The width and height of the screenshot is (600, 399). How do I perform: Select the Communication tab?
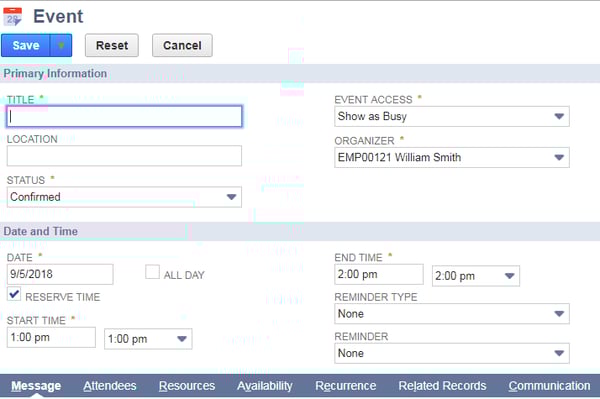click(549, 386)
